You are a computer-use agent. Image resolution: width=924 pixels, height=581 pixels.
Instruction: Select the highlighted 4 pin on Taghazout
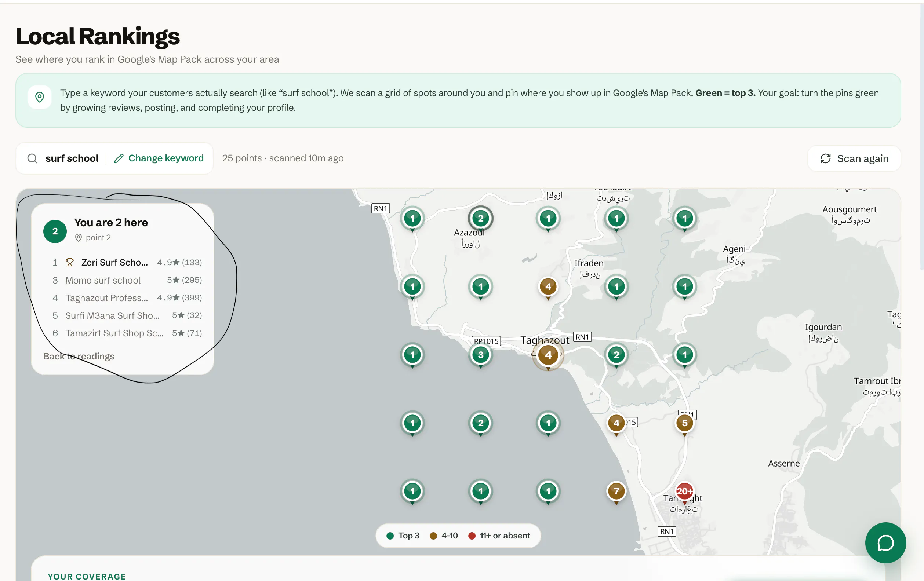548,356
